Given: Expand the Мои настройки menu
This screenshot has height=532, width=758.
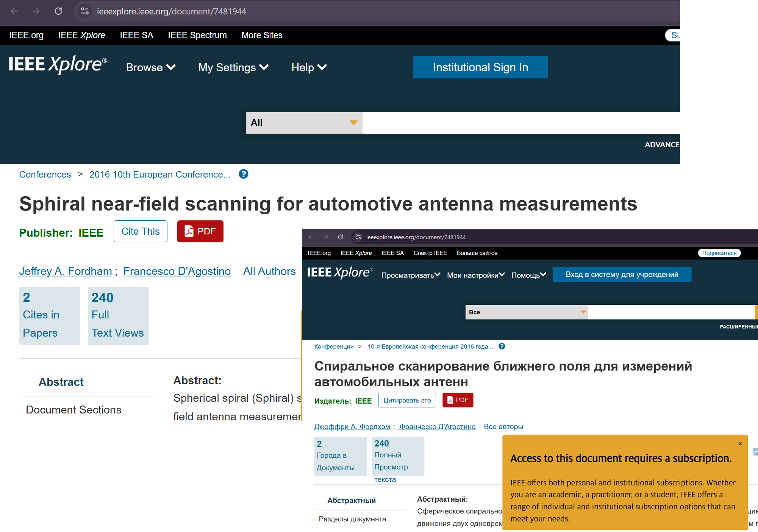Looking at the screenshot, I should click(x=476, y=275).
